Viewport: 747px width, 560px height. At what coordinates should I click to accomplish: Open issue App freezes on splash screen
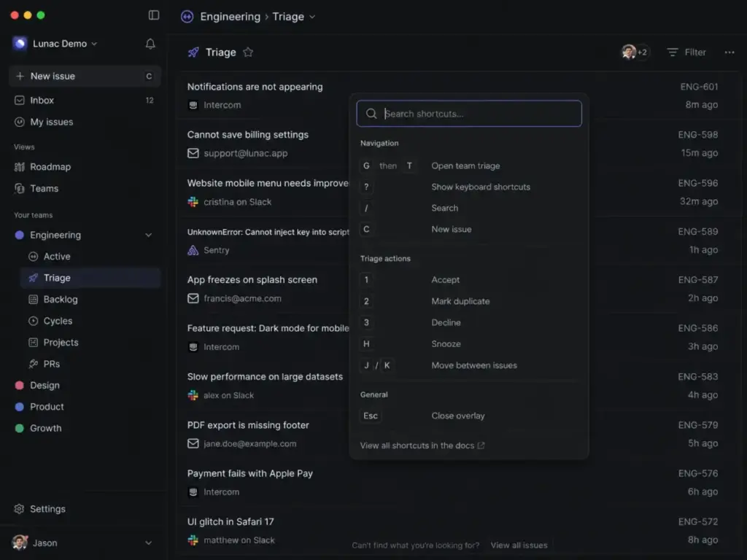252,280
